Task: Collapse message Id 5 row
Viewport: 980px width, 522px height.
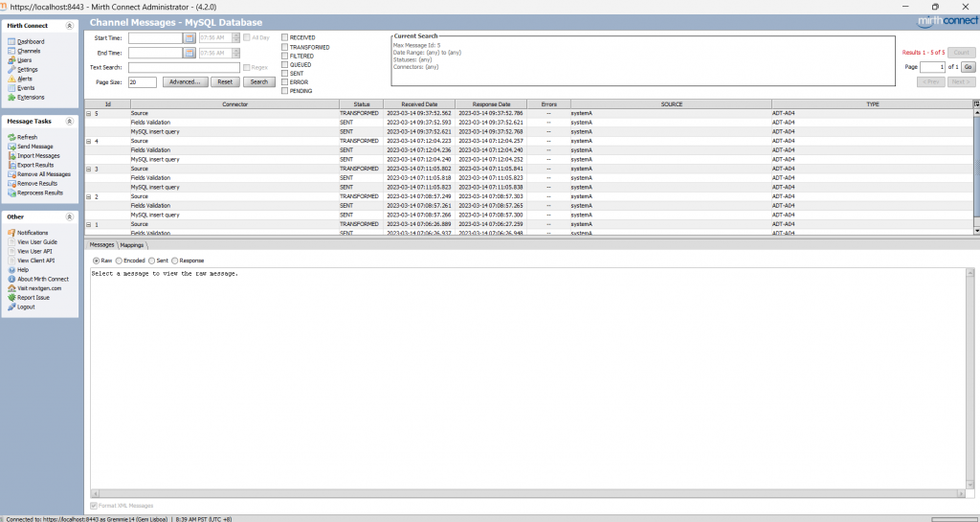Action: (88, 114)
